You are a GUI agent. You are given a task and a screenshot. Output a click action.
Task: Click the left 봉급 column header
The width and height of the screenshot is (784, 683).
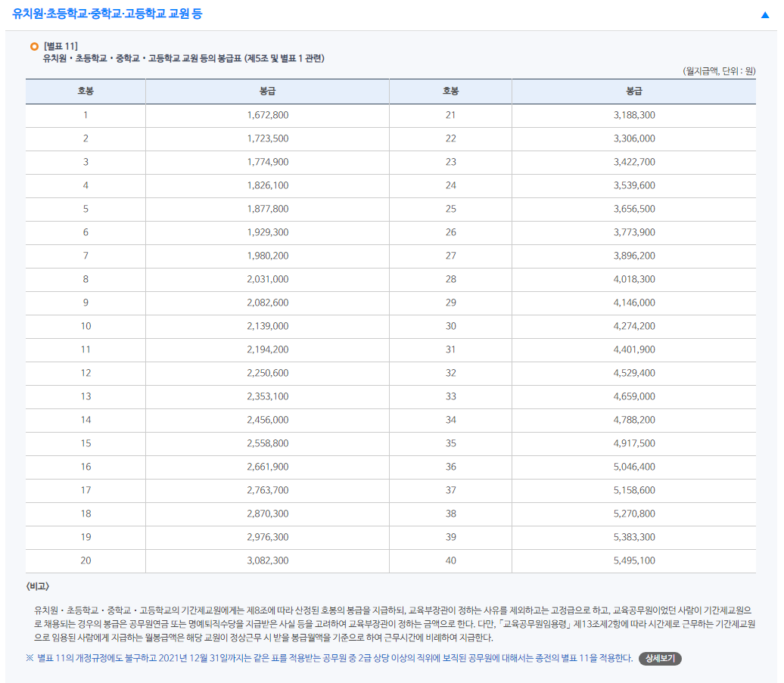[x=267, y=91]
